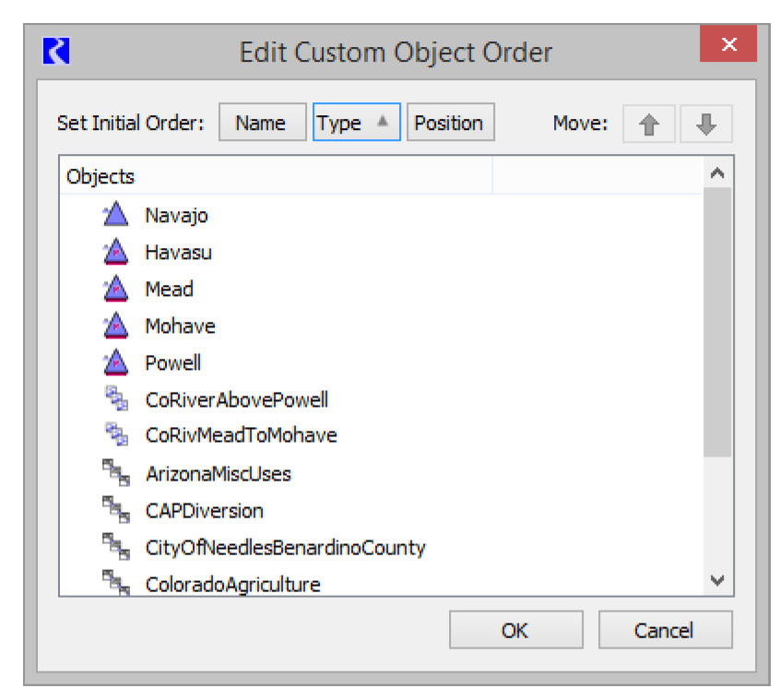Click the reach icon for CoRivMeadToMohave
780x700 pixels.
click(114, 434)
